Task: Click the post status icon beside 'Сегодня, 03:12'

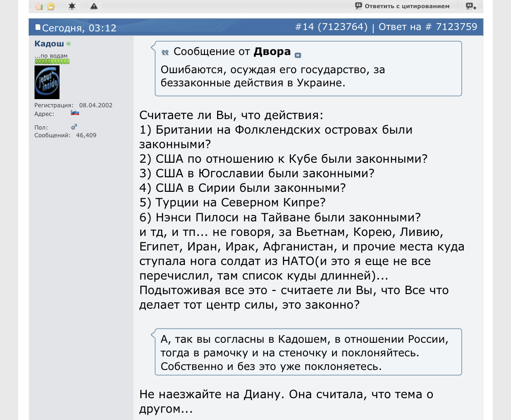Action: [38, 28]
